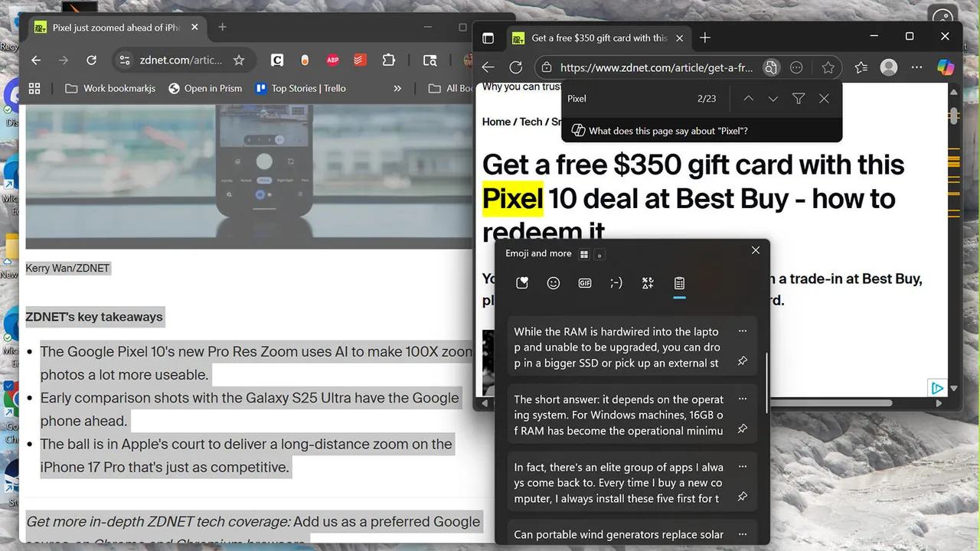Click the smiley Emoji section icon
Image resolution: width=980 pixels, height=551 pixels.
tap(554, 283)
